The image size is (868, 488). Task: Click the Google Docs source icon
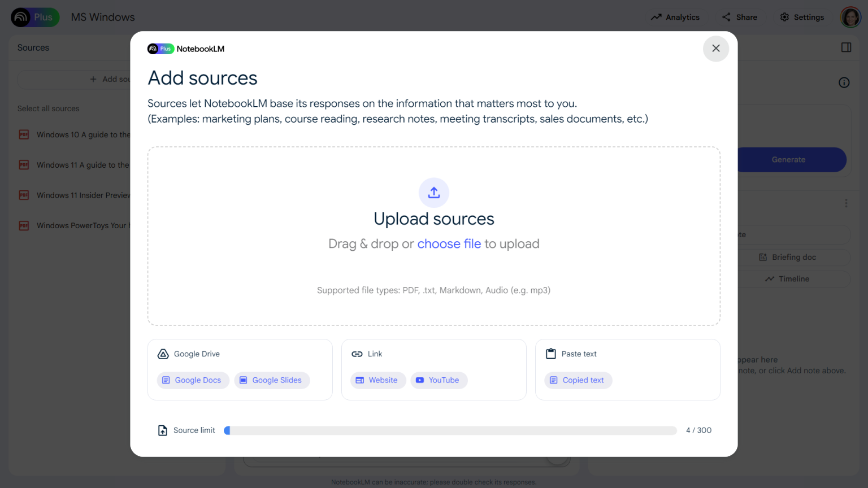(x=166, y=380)
